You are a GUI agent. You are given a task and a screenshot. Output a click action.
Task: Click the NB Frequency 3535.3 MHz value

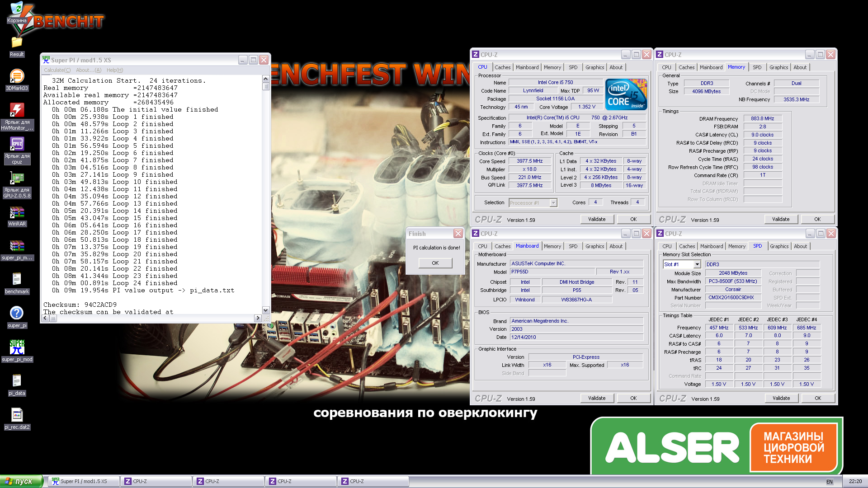[797, 100]
